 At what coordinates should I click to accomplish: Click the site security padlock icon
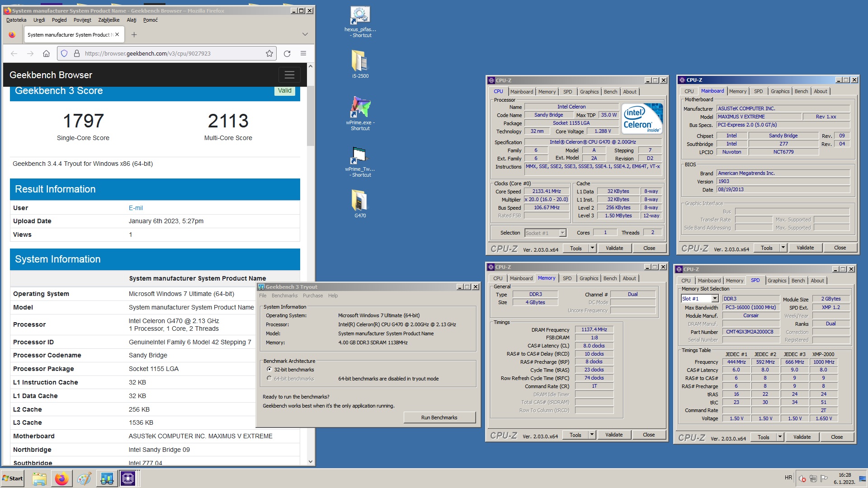click(77, 53)
